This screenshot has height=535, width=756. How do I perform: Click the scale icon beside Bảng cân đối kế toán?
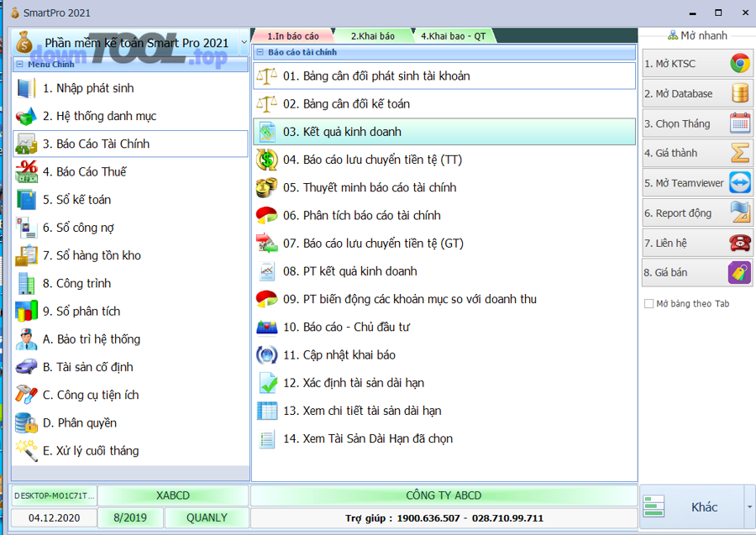(x=266, y=104)
